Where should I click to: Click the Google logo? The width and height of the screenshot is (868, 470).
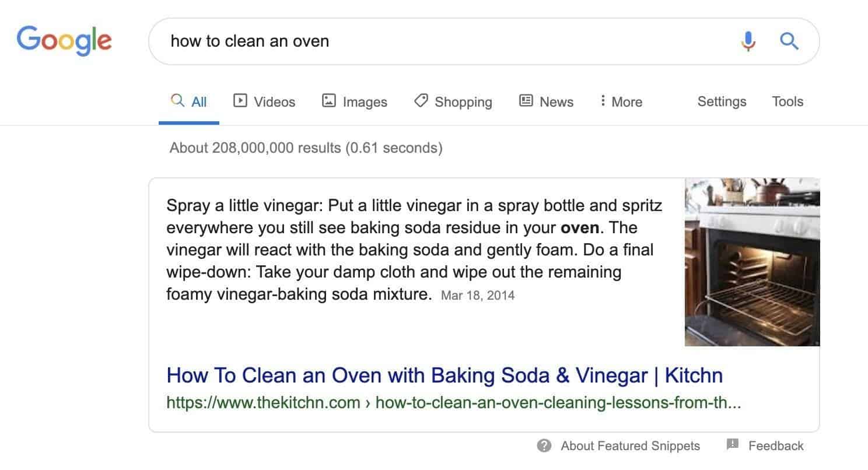[x=64, y=40]
